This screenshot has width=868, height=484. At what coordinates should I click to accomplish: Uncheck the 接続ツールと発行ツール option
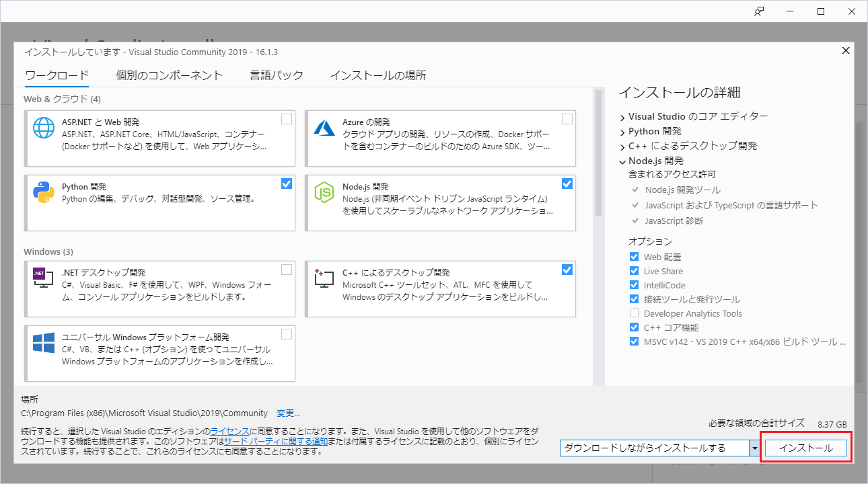coord(634,299)
